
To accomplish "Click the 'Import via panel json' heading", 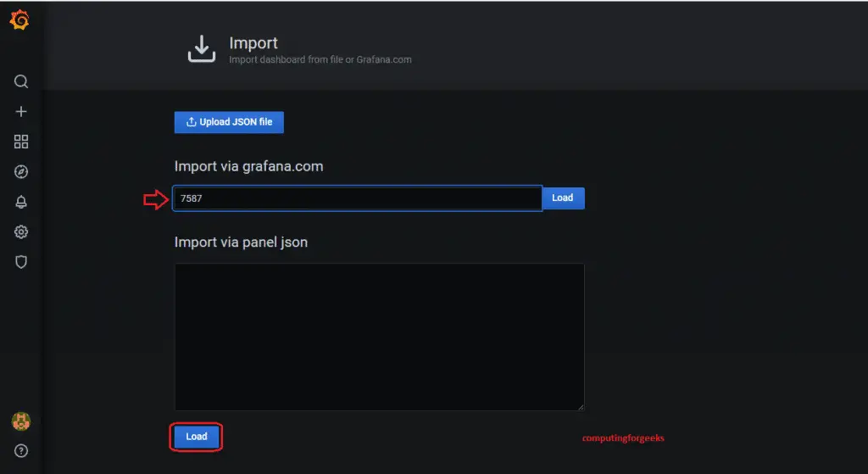I will (241, 243).
